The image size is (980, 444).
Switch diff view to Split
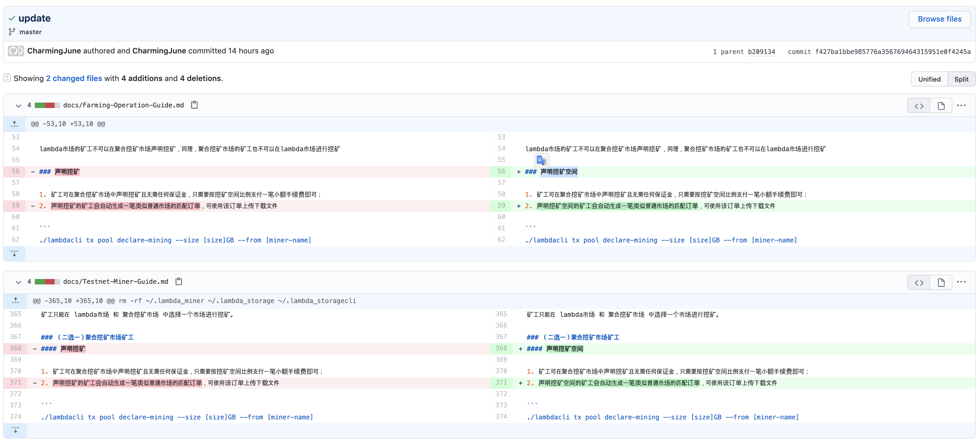[961, 79]
